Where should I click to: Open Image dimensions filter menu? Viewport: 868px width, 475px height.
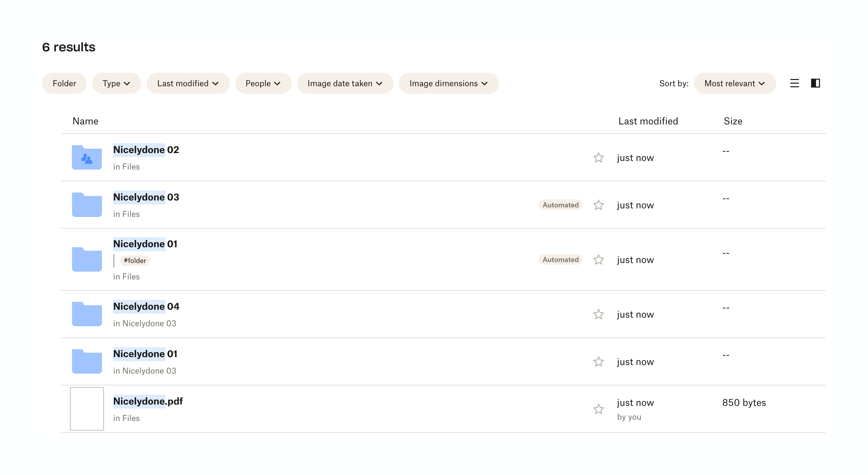pos(448,83)
